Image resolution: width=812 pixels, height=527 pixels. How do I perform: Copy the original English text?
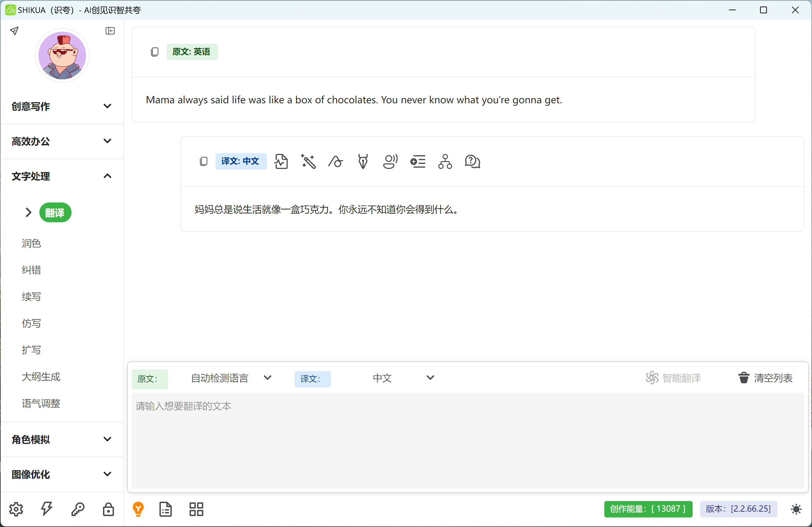155,52
